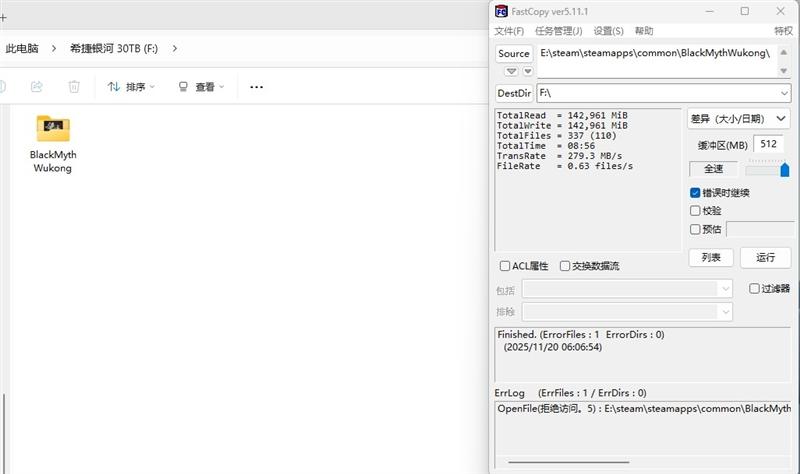The image size is (800, 474).
Task: Open the 差异 (大小/日期) mode dropdown
Action: [x=738, y=119]
